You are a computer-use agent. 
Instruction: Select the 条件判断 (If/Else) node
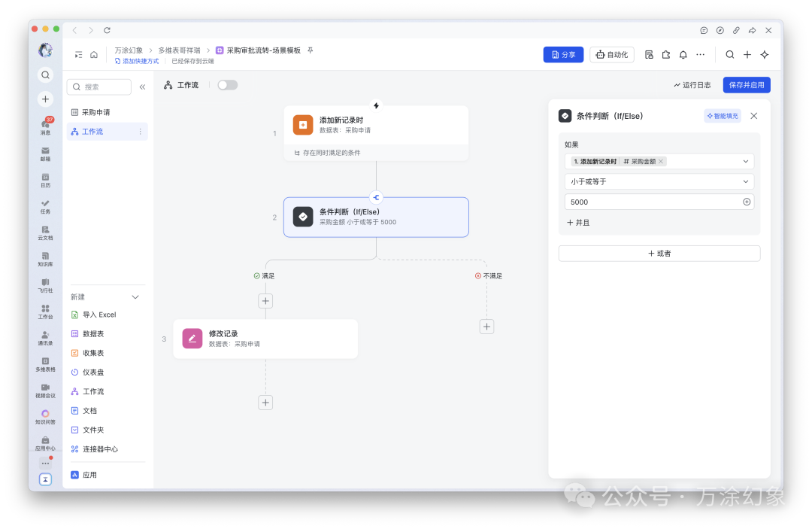[x=376, y=217]
